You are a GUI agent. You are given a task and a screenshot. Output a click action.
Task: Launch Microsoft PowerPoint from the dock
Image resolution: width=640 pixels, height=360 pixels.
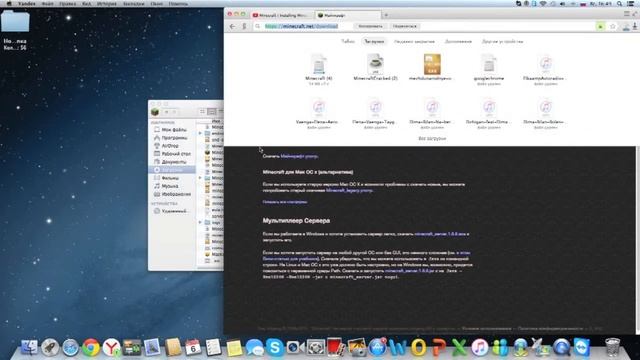click(439, 348)
